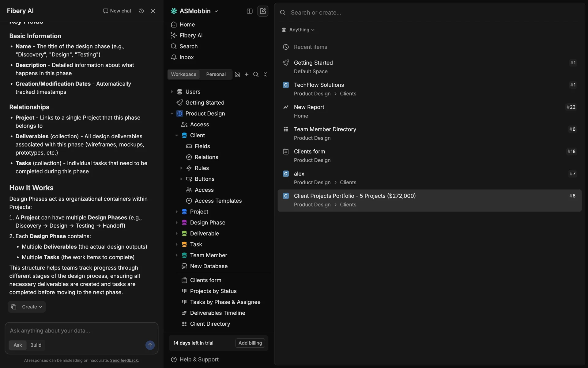Open chat history clock icon

pos(141,11)
